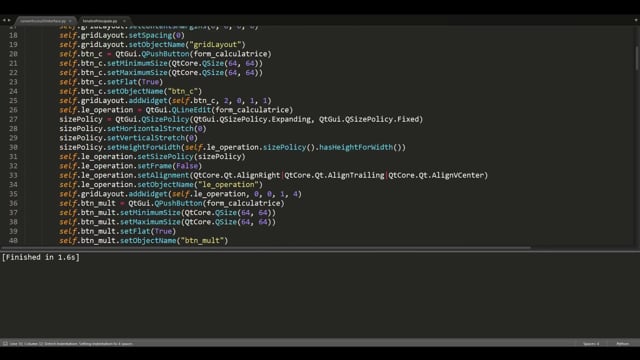The width and height of the screenshot is (640, 360).
Task: Click QSizePolicy.Fixed on line 27
Action: tap(382, 119)
